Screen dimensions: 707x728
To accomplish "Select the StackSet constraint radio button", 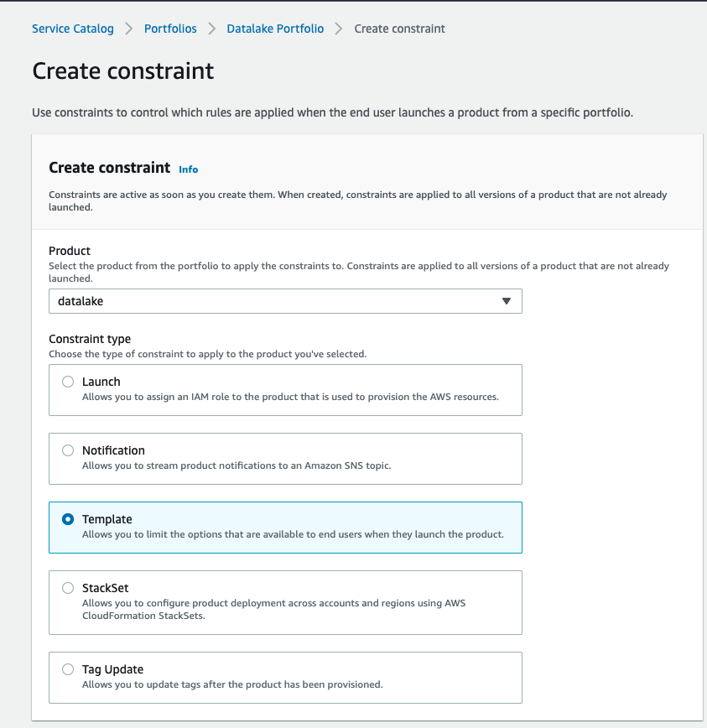I will [68, 588].
